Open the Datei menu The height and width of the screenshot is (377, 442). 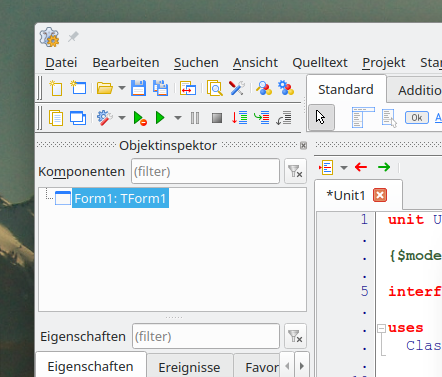tap(61, 63)
